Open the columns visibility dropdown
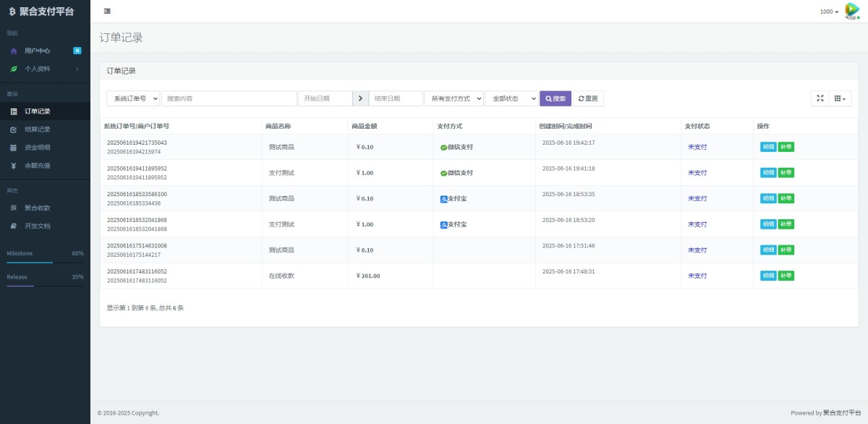868x424 pixels. tap(840, 98)
